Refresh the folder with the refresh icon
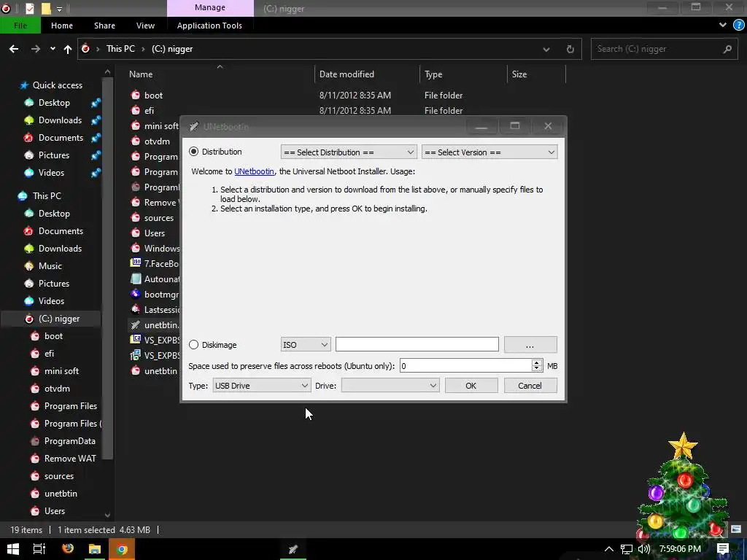Viewport: 747px width, 560px height. point(570,49)
